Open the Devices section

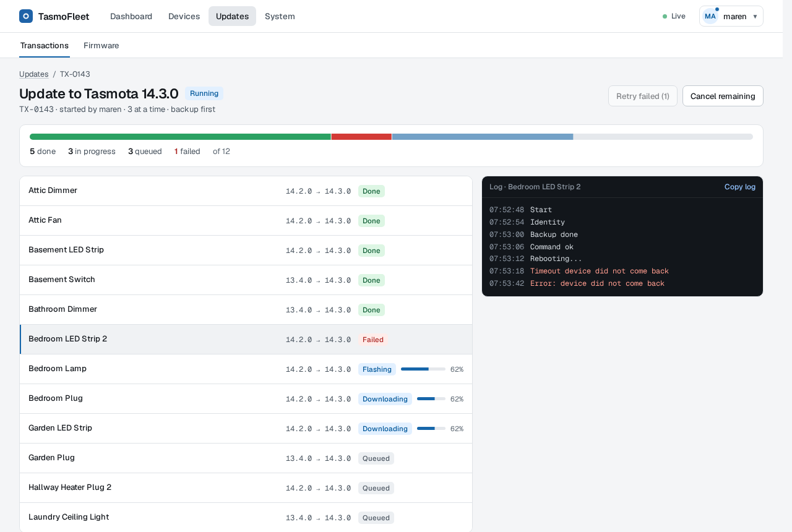point(184,16)
